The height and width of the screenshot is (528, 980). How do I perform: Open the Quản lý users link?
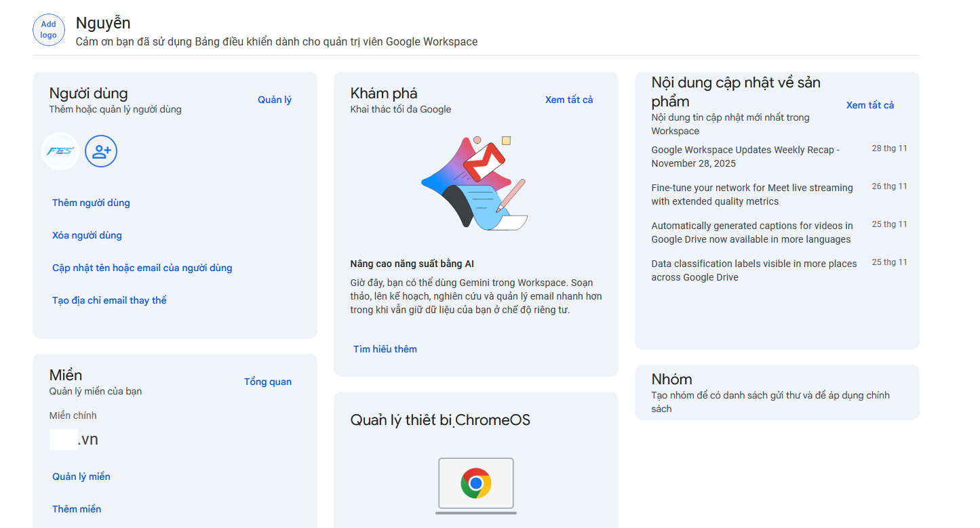(275, 100)
